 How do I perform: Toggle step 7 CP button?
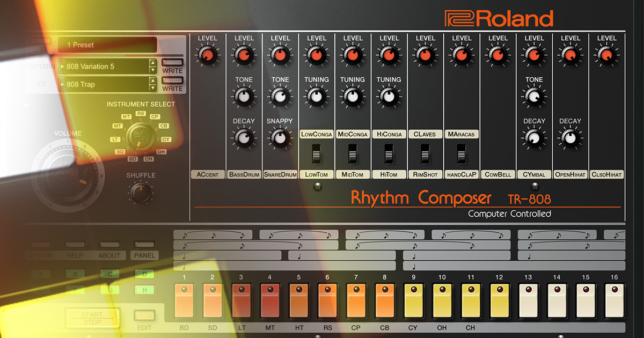tap(356, 302)
